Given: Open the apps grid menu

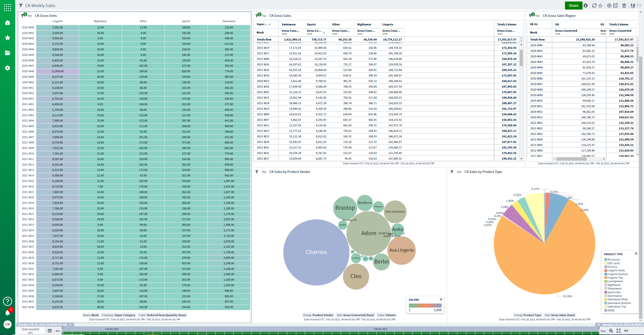Looking at the screenshot, I should click(8, 8).
